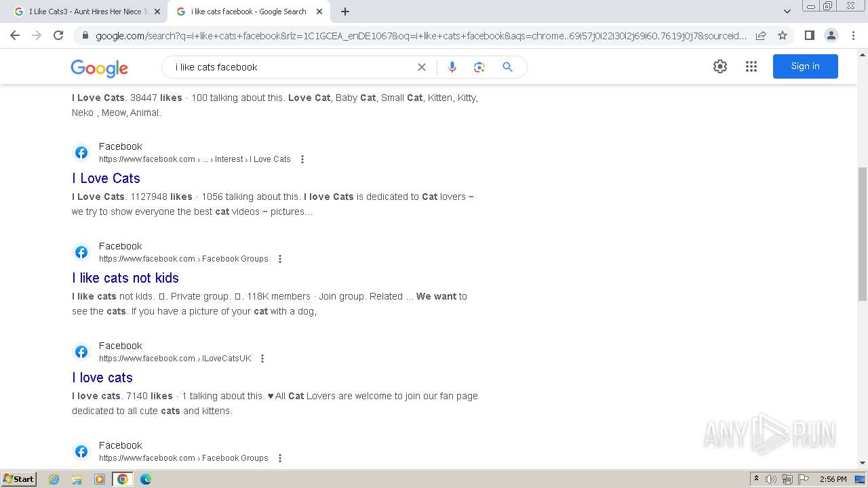The image size is (868, 488).
Task: Share this page from the address bar
Action: [x=761, y=35]
